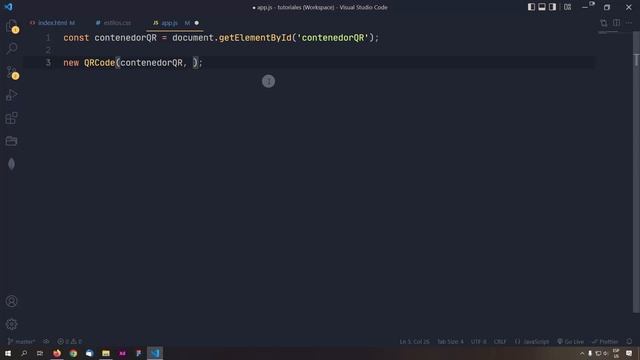Open Firefox from the taskbar
The height and width of the screenshot is (360, 640).
coord(57,353)
